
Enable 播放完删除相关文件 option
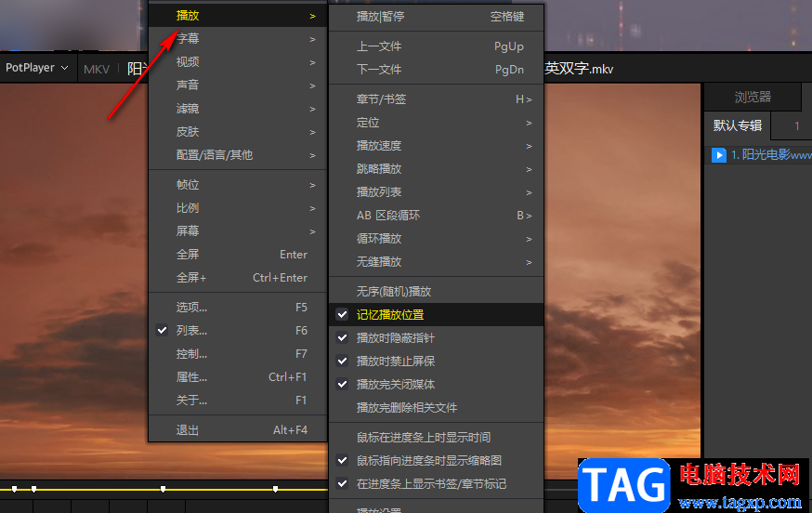click(x=436, y=408)
